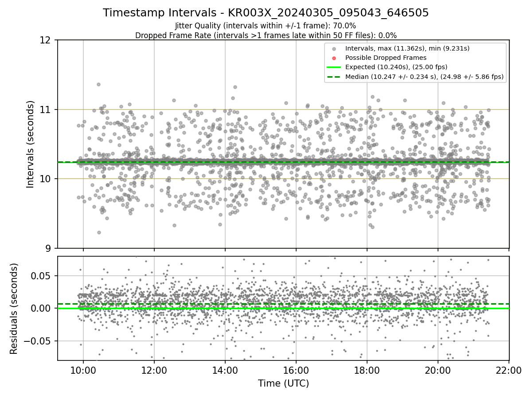532x399 pixels.
Task: Click legend entry 'Expected (10.240s), (25.00 fps)'
Action: [x=396, y=67]
